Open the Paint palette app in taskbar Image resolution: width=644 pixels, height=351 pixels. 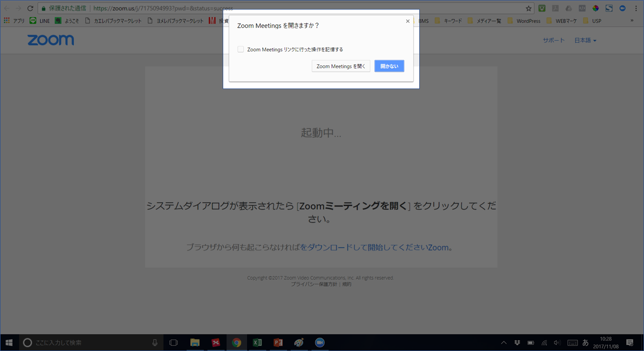coord(299,342)
